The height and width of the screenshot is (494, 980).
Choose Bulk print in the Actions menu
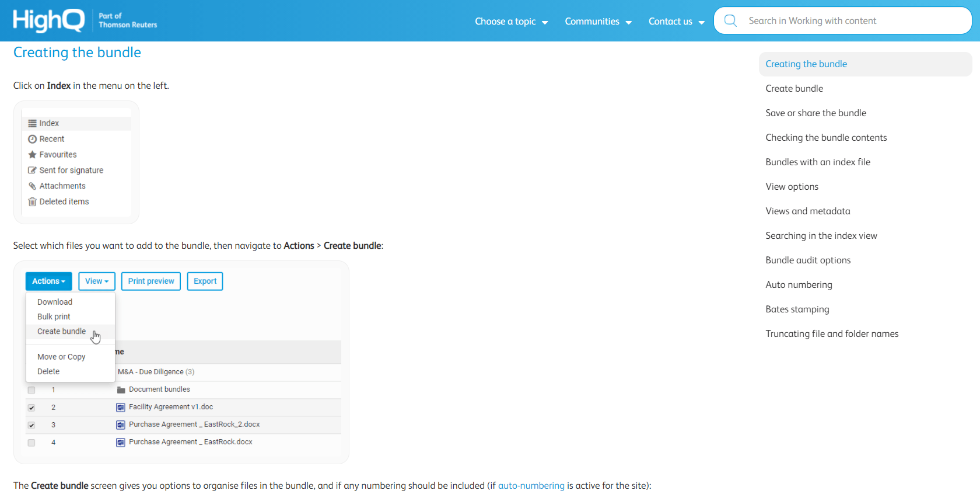[x=54, y=316]
